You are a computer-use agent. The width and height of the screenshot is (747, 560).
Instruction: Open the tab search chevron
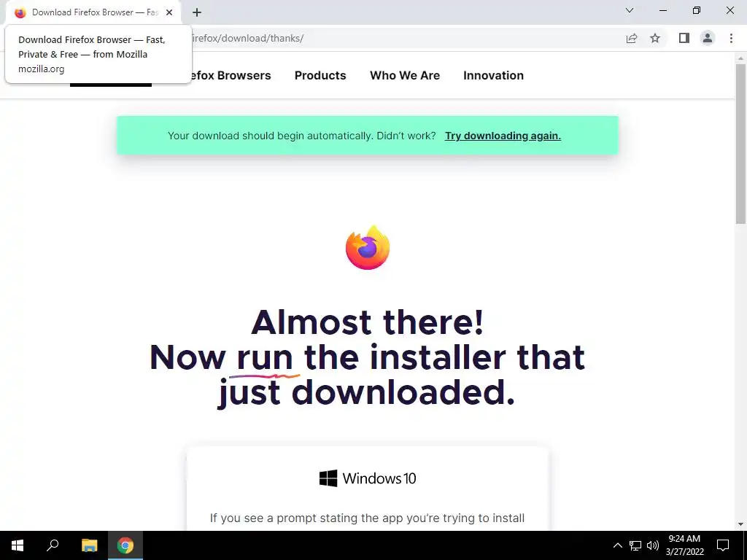[630, 10]
